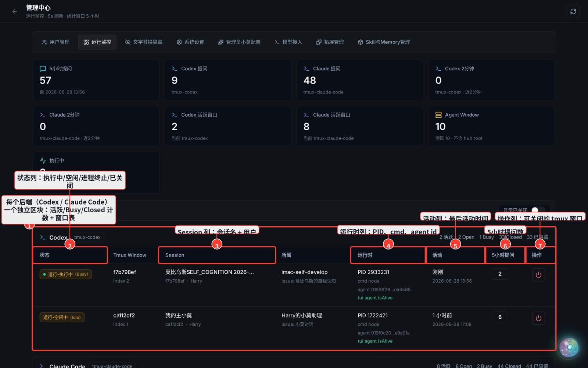Click the tmux-codex badge
This screenshot has height=368, width=588.
tap(87, 237)
